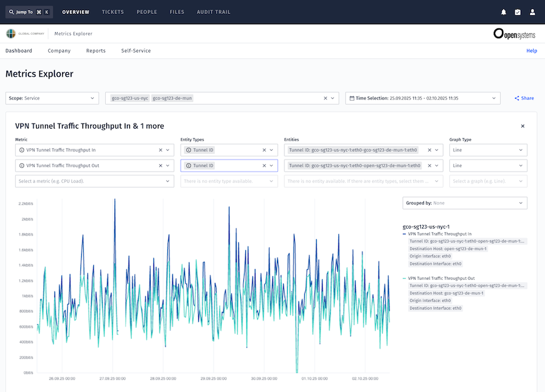Click the Share button
The width and height of the screenshot is (545, 392).
[524, 98]
